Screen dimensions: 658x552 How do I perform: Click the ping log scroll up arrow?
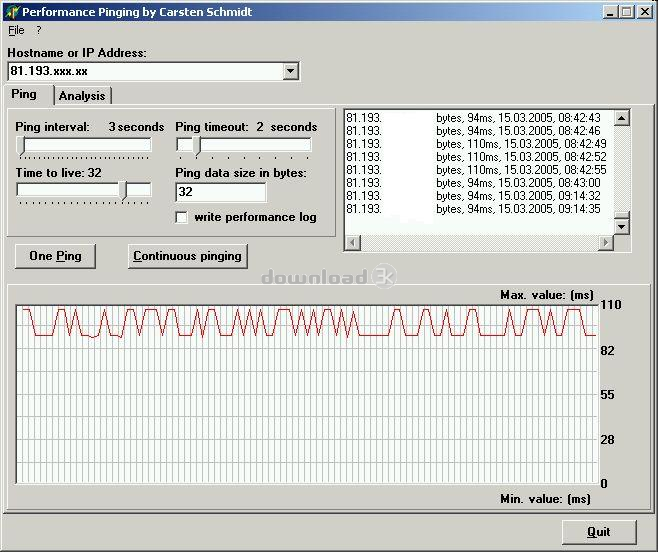tap(621, 118)
